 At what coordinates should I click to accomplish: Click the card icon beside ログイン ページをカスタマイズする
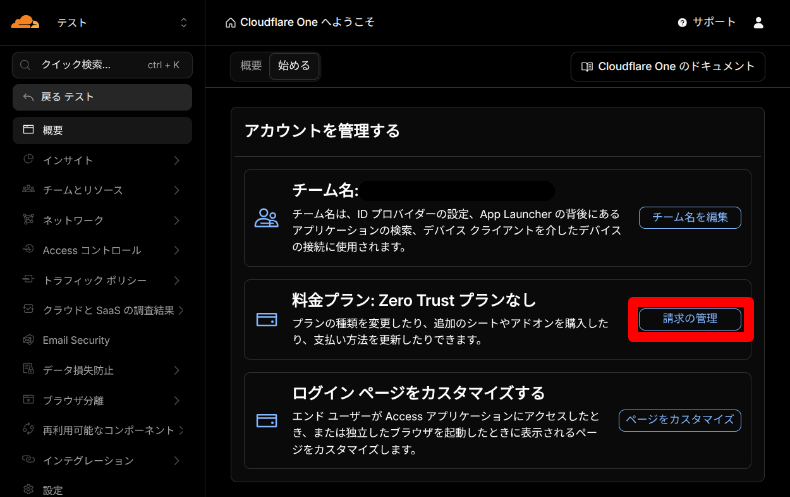[267, 420]
